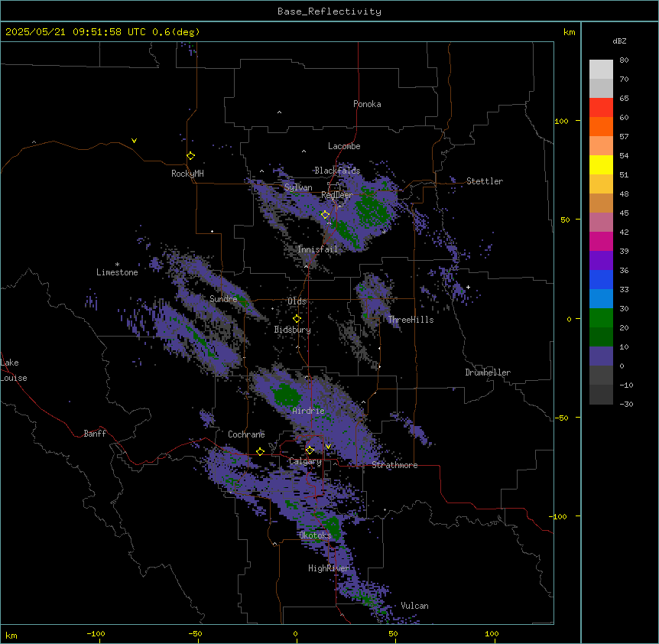The width and height of the screenshot is (659, 644).
Task: Click the light gray 80 dBZ legend swatch
Action: coord(601,70)
